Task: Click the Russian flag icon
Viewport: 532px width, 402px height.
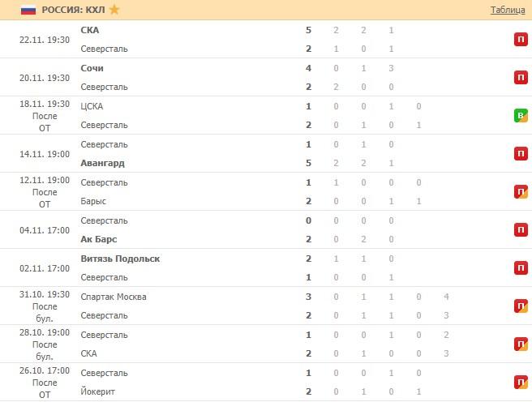Action: [28, 10]
